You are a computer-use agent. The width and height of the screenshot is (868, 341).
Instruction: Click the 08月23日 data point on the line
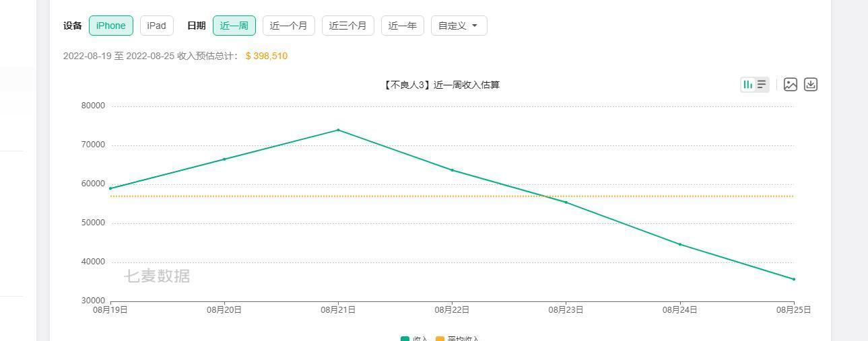[x=566, y=202]
